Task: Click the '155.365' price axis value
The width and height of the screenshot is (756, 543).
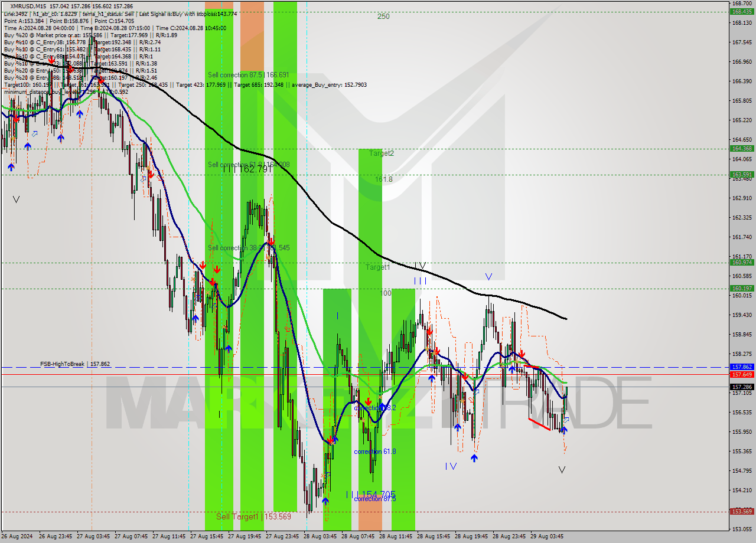Action: pos(742,451)
